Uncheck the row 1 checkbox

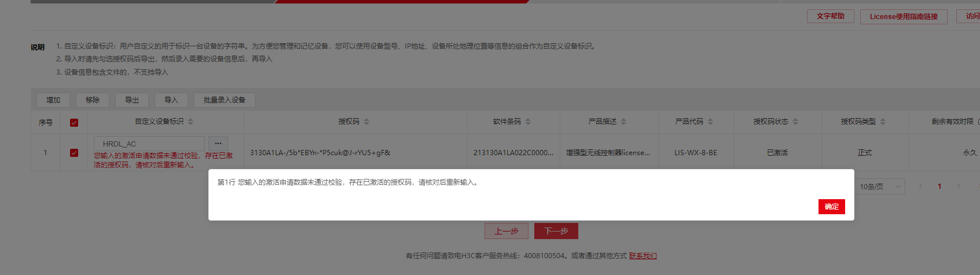coord(74,153)
